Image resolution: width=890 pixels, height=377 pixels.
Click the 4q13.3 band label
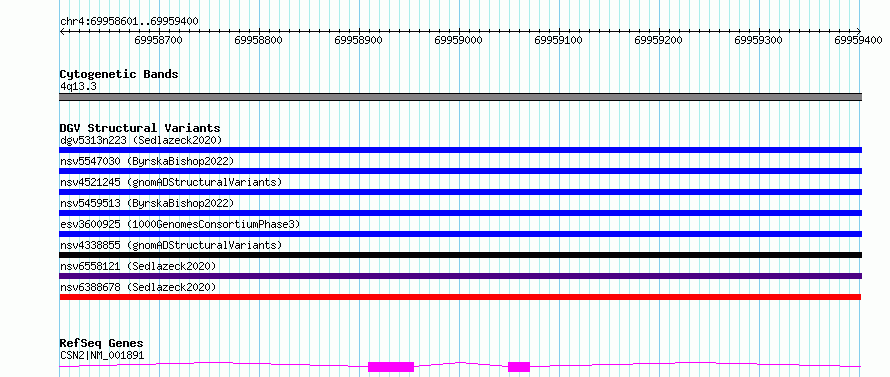click(x=78, y=86)
